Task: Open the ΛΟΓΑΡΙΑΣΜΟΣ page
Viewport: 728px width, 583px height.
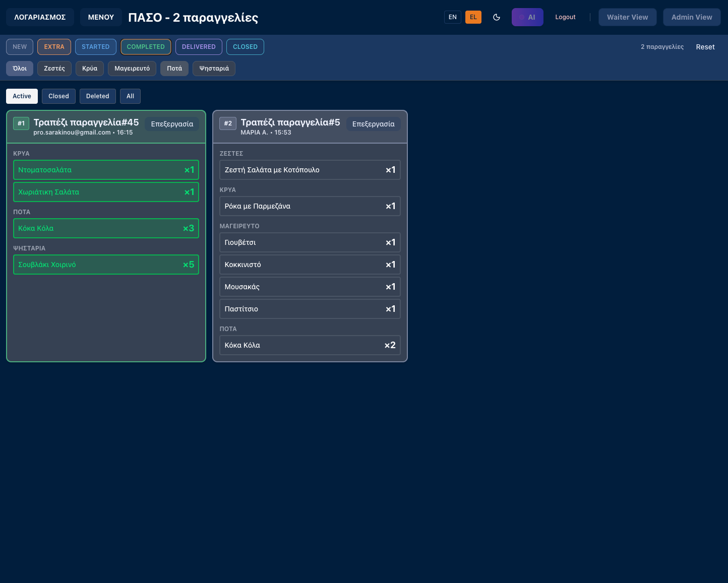Action: tap(40, 17)
